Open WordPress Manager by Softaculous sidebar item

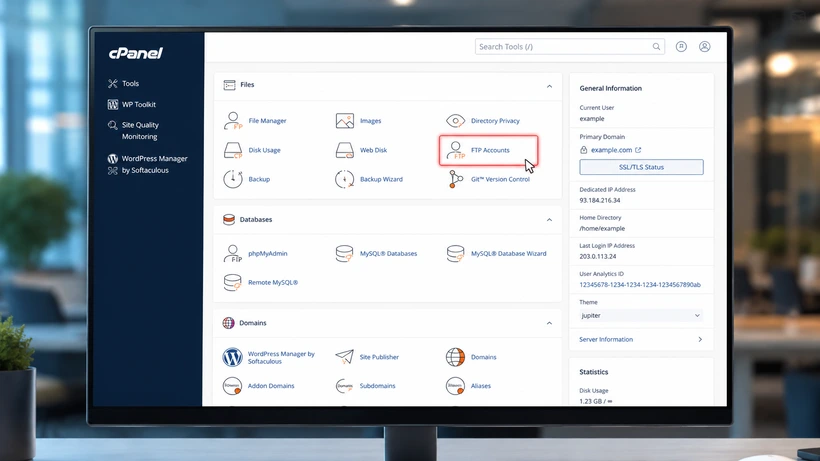point(147,164)
